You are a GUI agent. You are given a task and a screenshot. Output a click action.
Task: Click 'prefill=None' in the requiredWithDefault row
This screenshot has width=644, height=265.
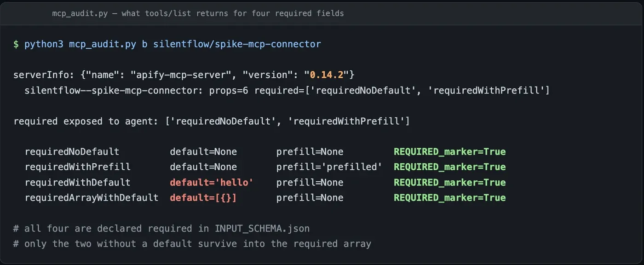tap(310, 183)
